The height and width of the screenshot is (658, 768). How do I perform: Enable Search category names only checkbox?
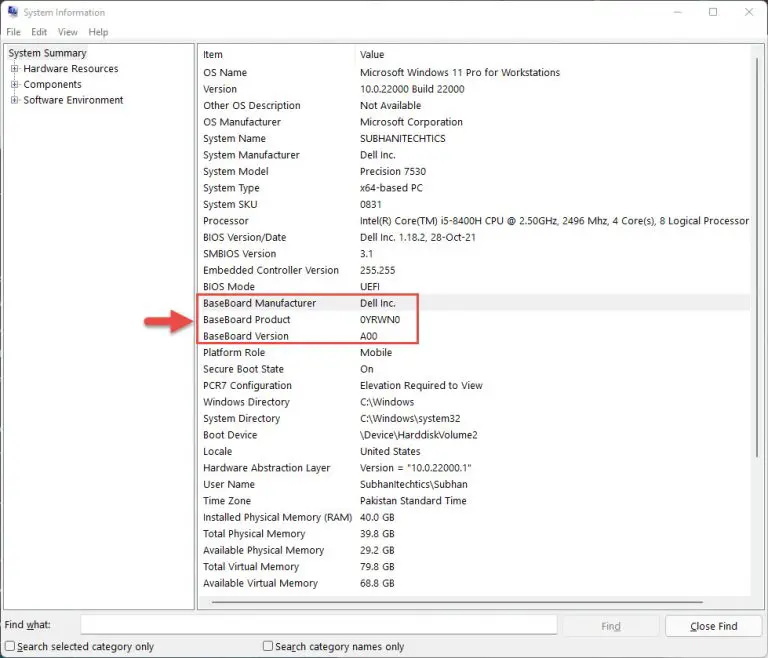point(268,647)
